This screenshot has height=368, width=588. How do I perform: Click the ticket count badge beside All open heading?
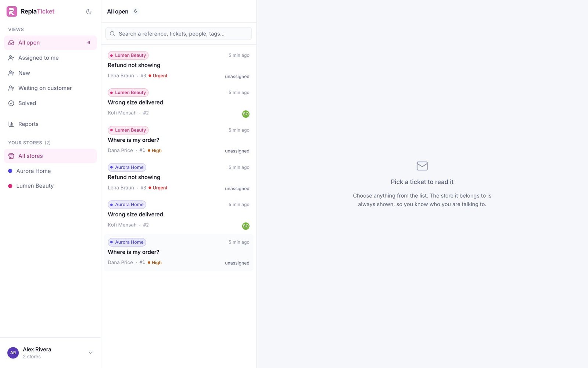pyautogui.click(x=135, y=11)
